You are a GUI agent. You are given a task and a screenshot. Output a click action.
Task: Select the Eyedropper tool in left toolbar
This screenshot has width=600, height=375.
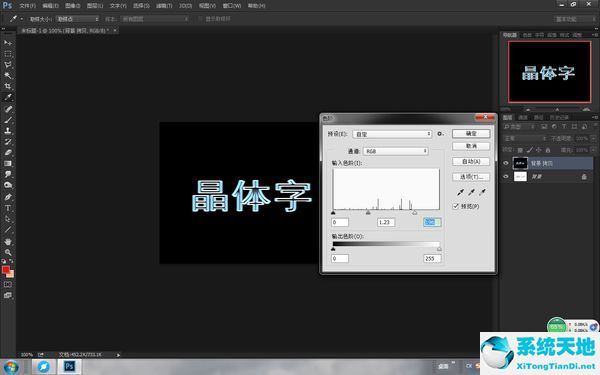8,97
